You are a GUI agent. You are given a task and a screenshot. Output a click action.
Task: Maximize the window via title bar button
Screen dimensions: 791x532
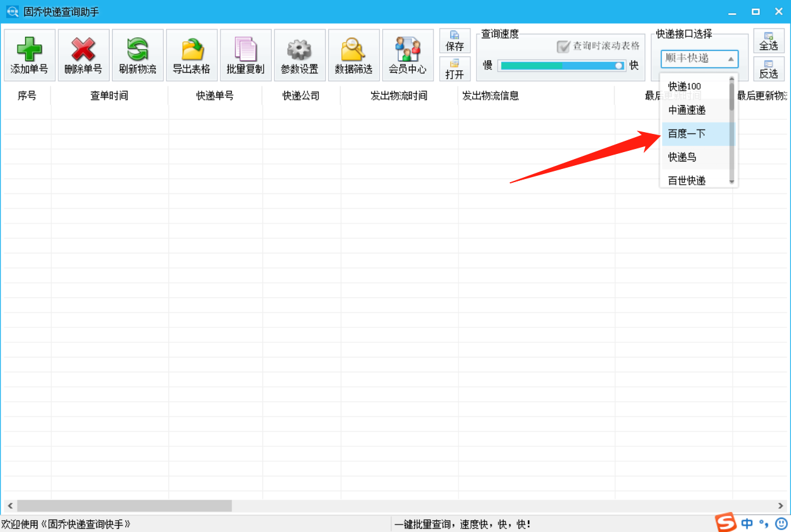[x=756, y=12]
